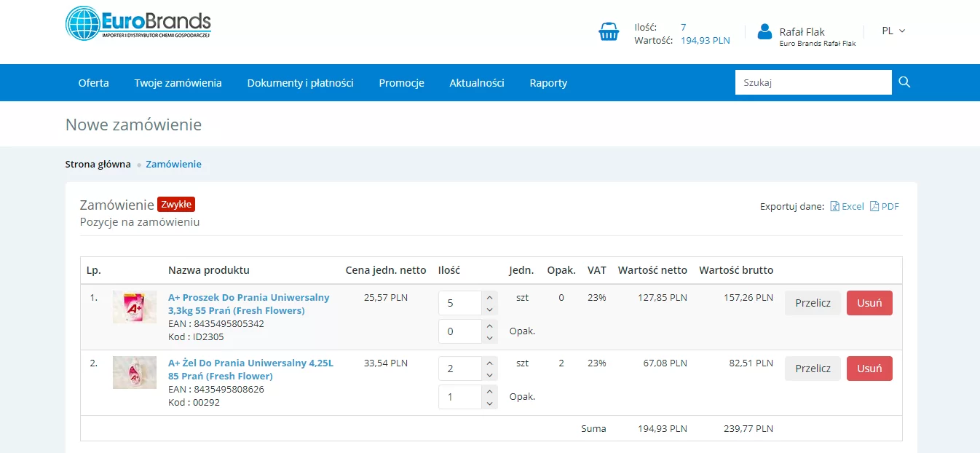Open Dokumenty i płatności menu
Viewport: 980px width, 453px height.
[x=301, y=83]
